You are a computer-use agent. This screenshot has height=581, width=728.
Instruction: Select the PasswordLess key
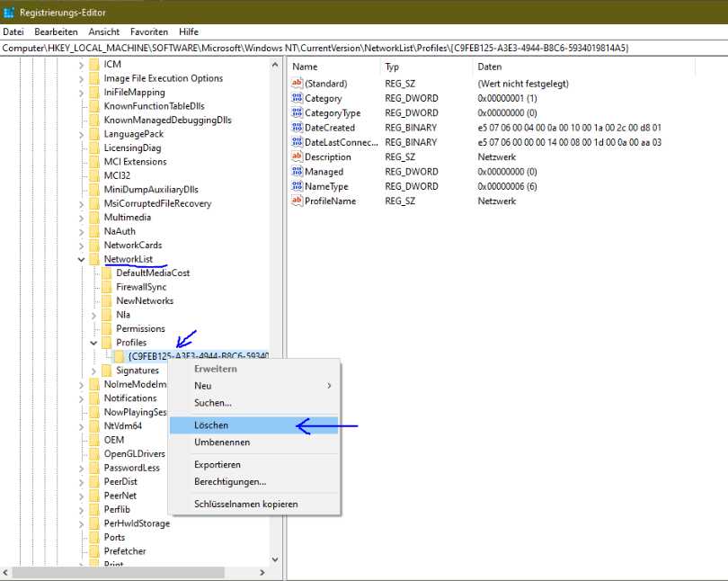tap(132, 468)
